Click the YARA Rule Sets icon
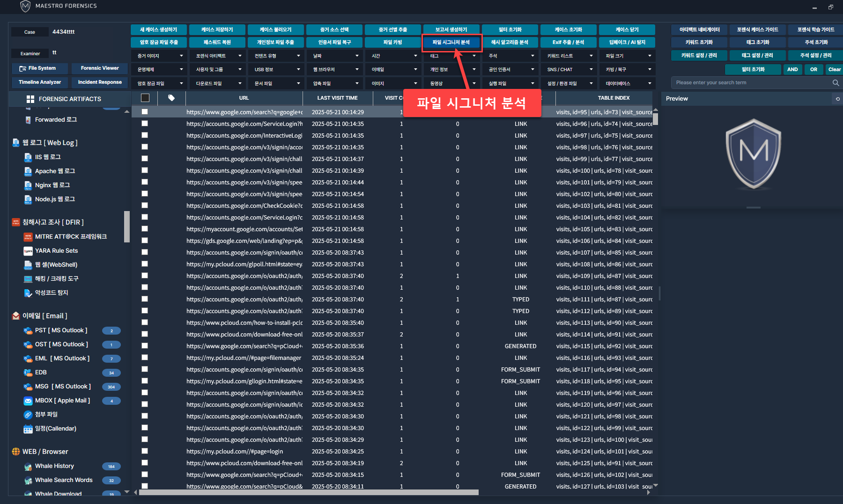This screenshot has width=843, height=504. click(28, 251)
